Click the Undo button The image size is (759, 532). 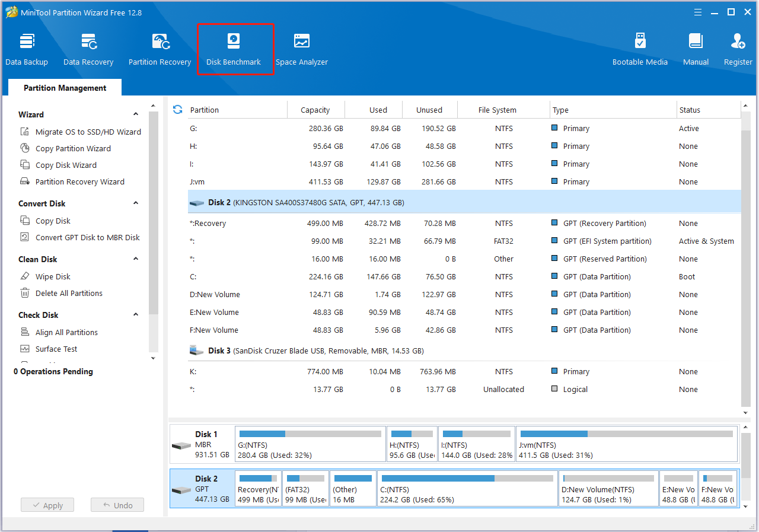click(117, 505)
